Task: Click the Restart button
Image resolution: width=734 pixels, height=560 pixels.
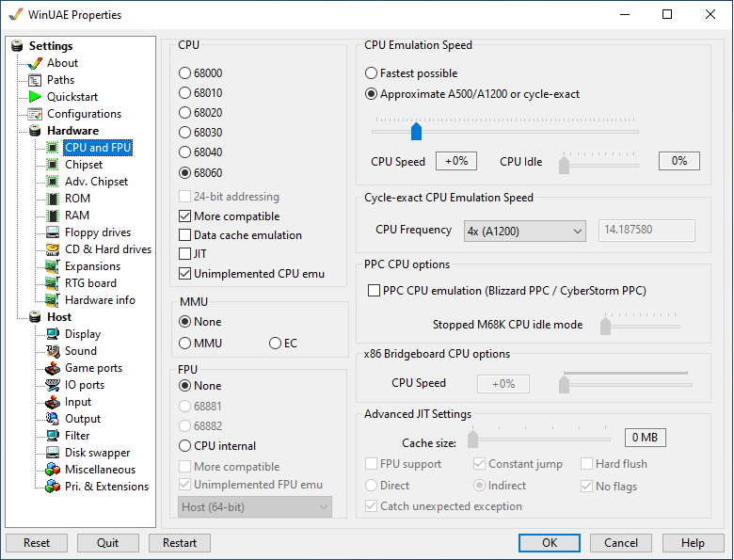Action: pos(180,543)
